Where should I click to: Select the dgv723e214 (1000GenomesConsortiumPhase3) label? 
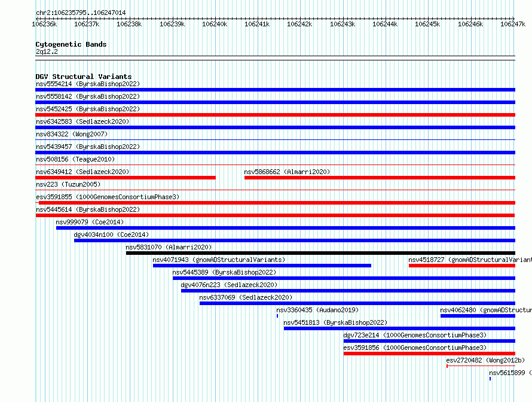click(415, 335)
